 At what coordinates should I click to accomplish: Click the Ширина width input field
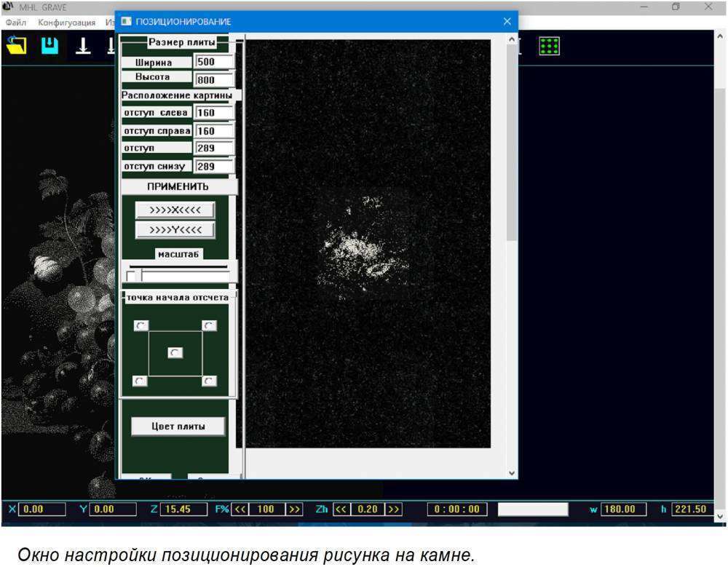click(214, 63)
